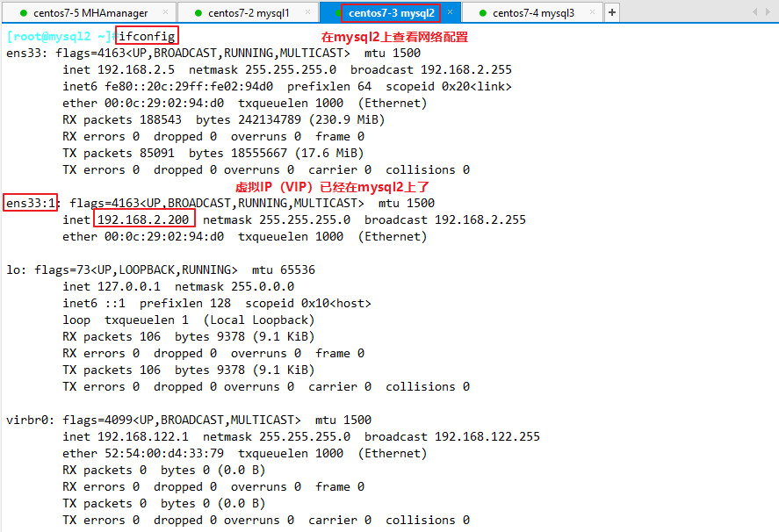The width and height of the screenshot is (779, 532).
Task: Switch to centos7-2 mysql1 tab
Action: tap(248, 13)
